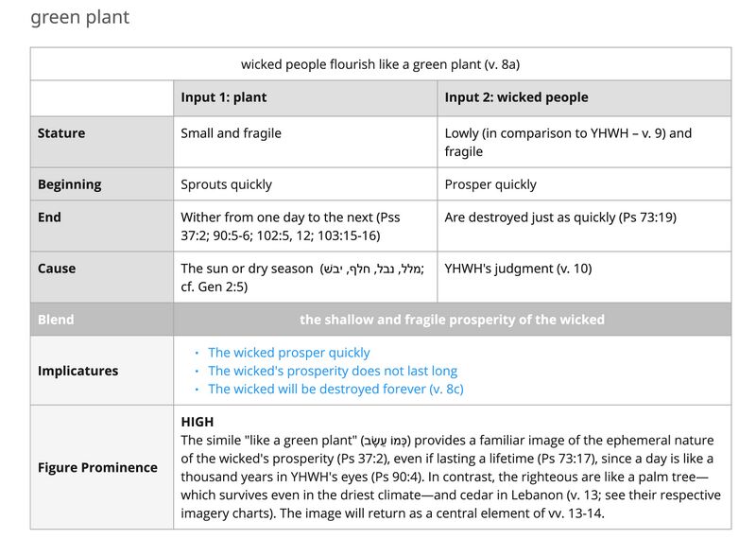
Task: Click the 'Small and fragile' cell
Action: point(305,142)
